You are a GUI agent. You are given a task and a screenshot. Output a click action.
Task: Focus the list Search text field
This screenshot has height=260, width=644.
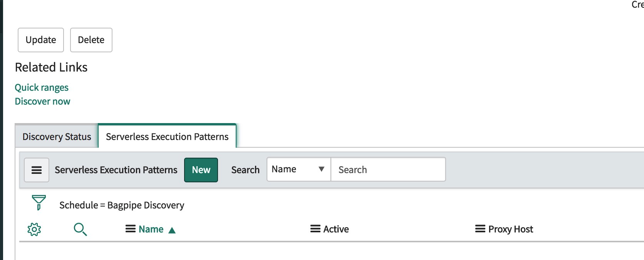tap(388, 169)
